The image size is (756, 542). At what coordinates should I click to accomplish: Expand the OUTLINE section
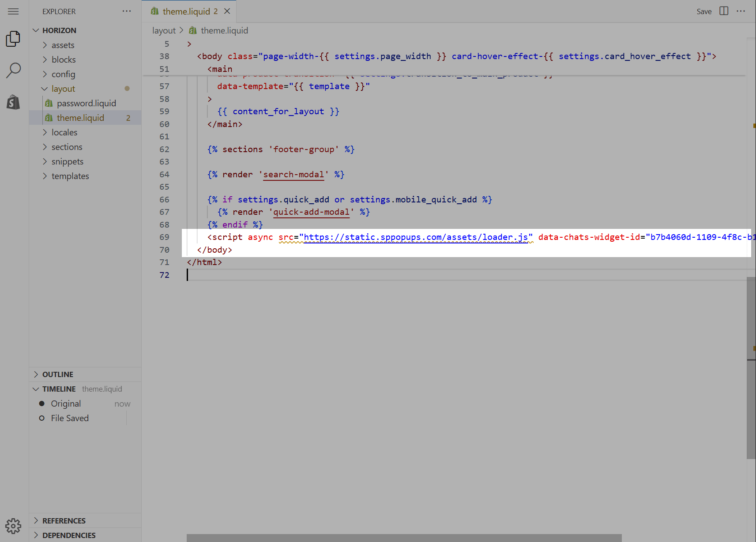pyautogui.click(x=57, y=374)
